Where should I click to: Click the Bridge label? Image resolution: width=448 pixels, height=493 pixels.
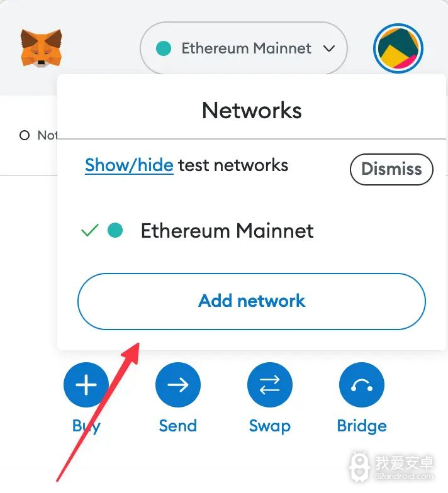click(362, 426)
